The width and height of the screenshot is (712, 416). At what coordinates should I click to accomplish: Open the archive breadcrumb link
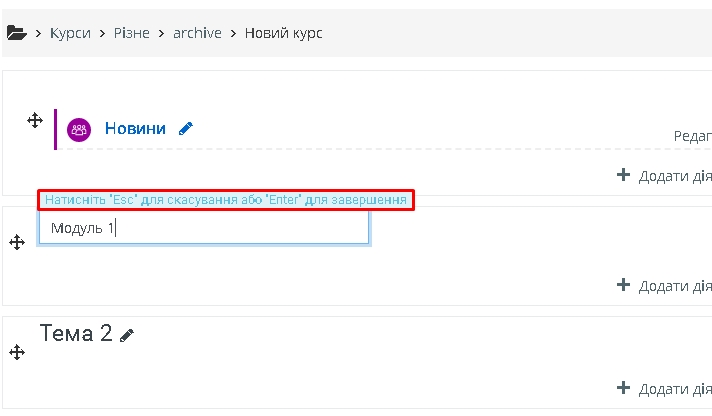(197, 33)
